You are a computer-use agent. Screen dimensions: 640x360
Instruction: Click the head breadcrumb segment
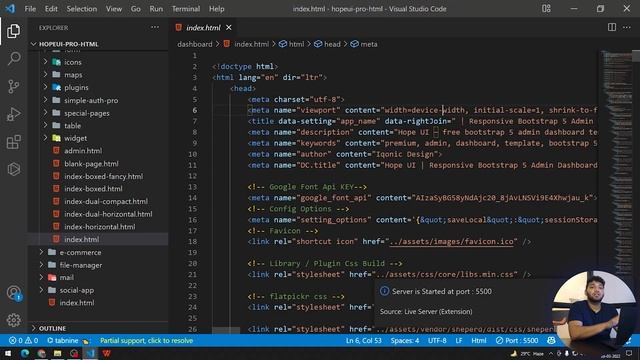coord(327,44)
